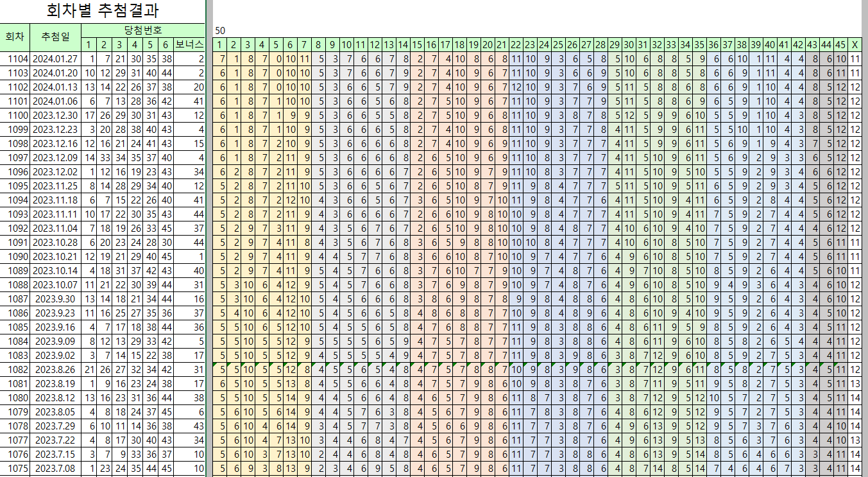This screenshot has width=868, height=477.
Task: Select draw date cell 2023.11.25
Action: tap(55, 186)
